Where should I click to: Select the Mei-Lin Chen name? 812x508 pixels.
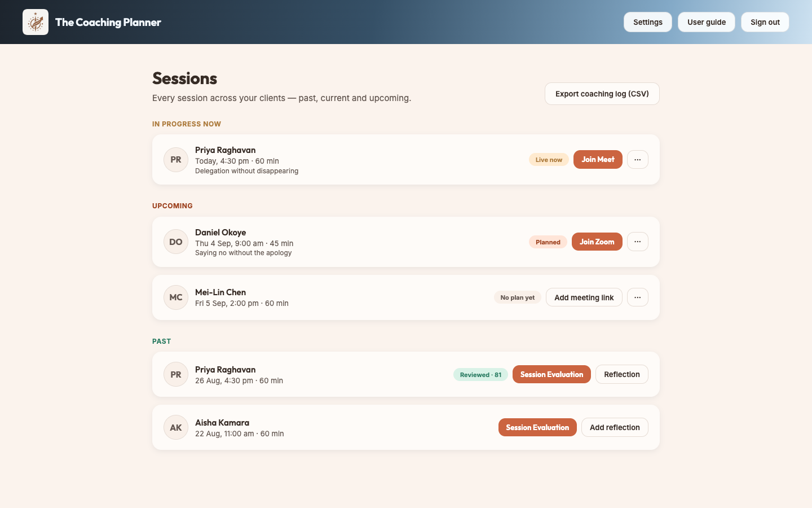(220, 292)
